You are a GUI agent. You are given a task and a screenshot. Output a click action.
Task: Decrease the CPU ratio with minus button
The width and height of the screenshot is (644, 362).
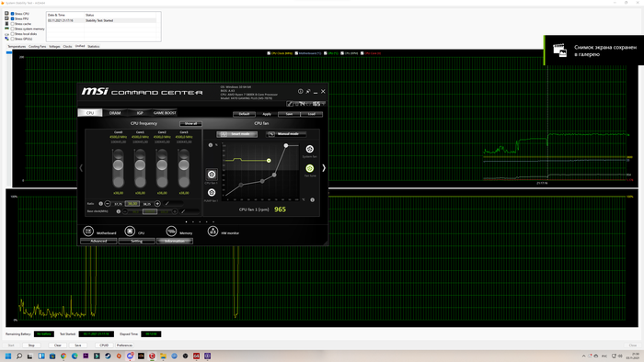tap(108, 203)
